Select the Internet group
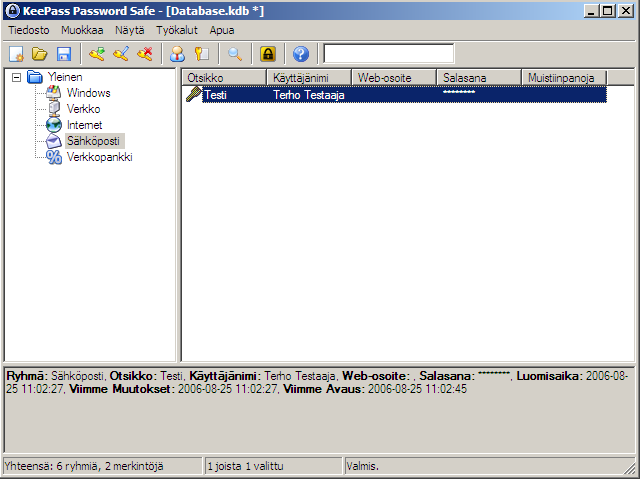640x479 pixels. (x=84, y=125)
